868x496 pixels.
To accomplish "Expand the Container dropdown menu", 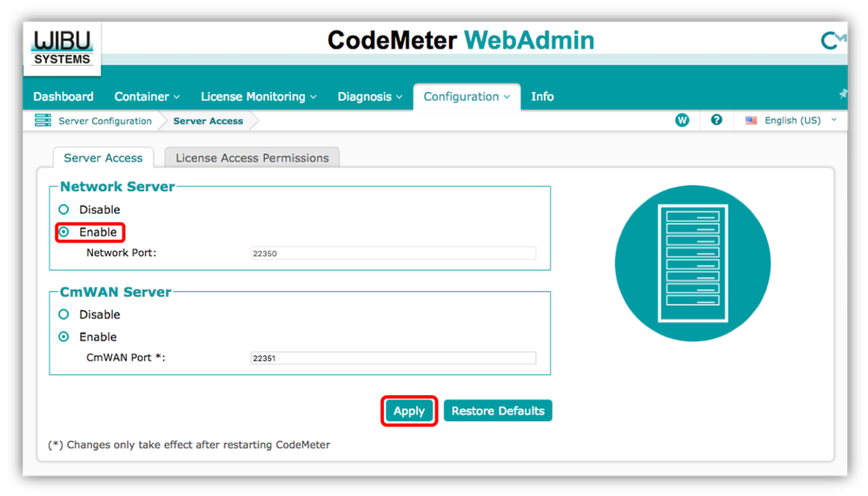I will coord(147,96).
